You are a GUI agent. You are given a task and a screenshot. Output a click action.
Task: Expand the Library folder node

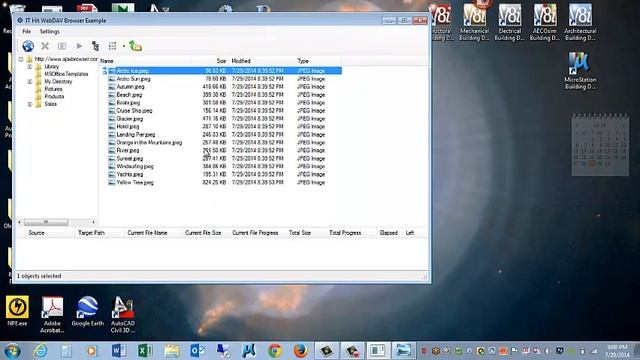tap(29, 67)
